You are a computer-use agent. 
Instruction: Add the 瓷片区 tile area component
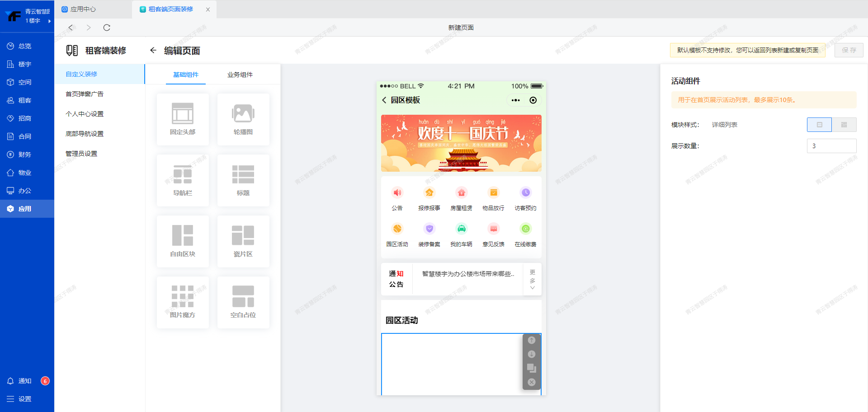pyautogui.click(x=243, y=241)
